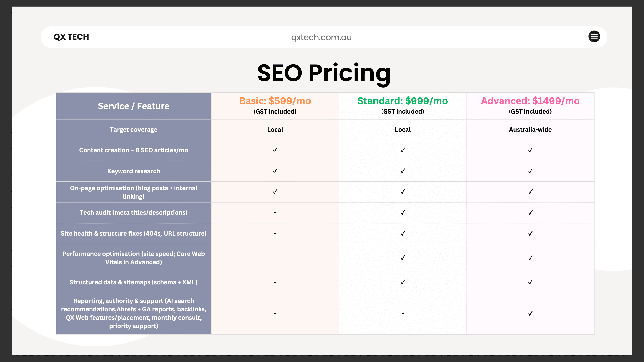Screen dimensions: 644x362
Task: Click Advanced checkmark for Reporting and support
Action: click(x=530, y=313)
